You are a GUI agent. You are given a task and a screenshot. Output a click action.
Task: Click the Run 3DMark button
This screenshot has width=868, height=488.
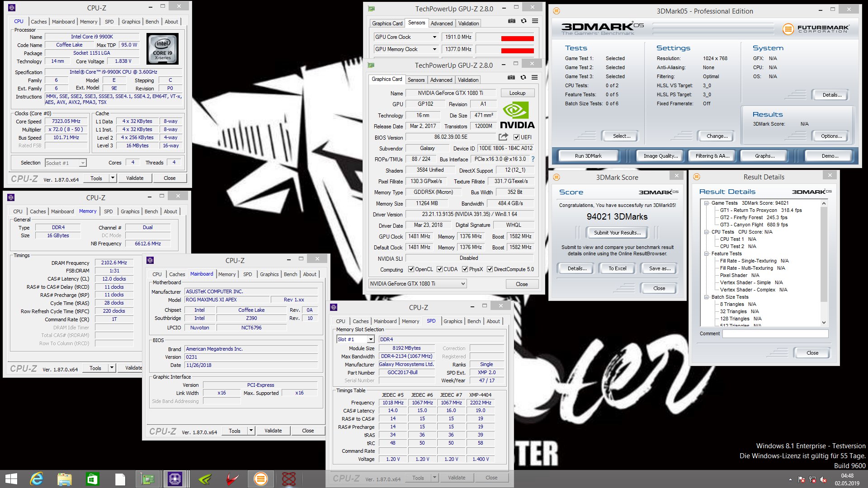[588, 156]
